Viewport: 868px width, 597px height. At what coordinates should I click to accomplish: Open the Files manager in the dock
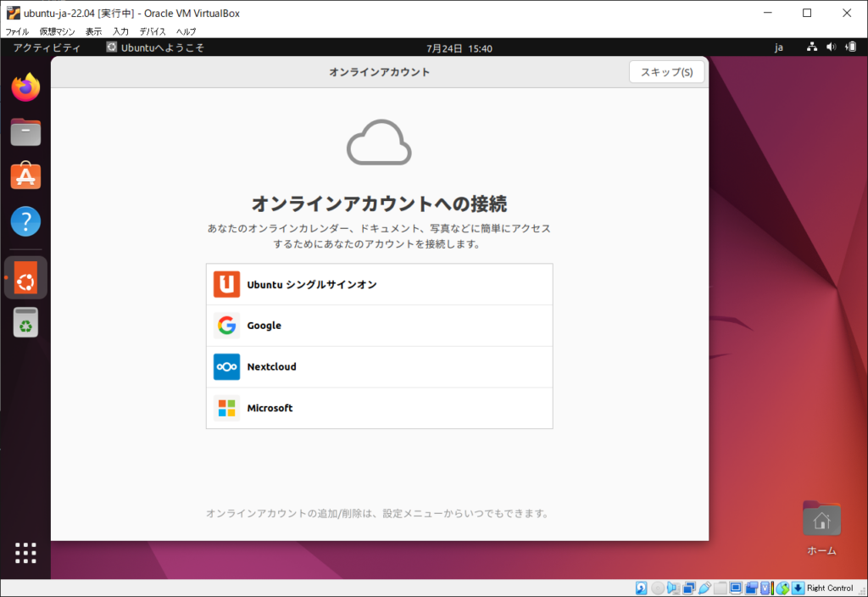(x=26, y=132)
